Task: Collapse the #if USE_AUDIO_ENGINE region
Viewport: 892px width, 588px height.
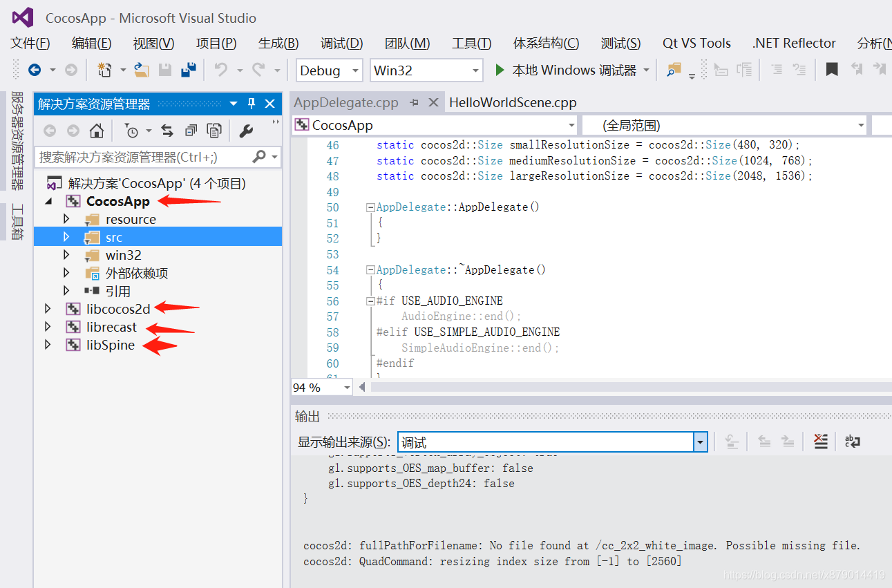Action: pyautogui.click(x=370, y=301)
